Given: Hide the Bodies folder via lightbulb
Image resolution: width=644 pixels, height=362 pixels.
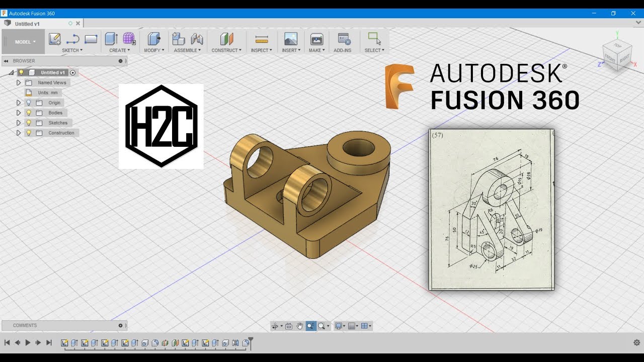Looking at the screenshot, I should pos(29,113).
